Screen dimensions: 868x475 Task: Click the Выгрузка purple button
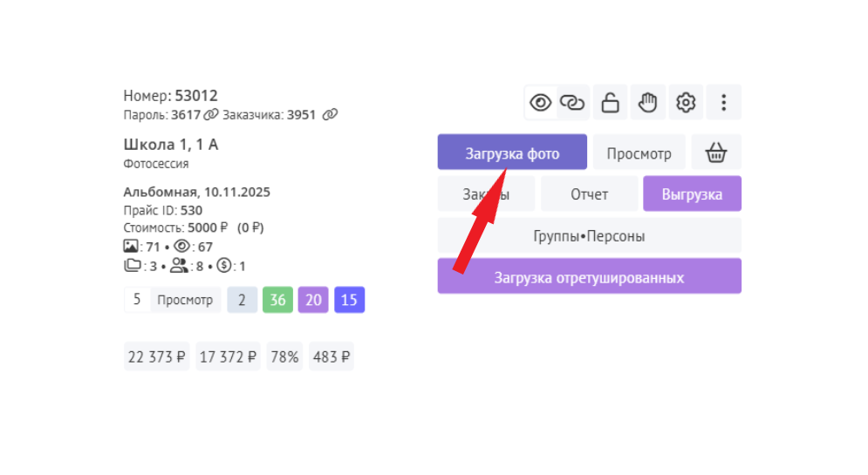(692, 194)
